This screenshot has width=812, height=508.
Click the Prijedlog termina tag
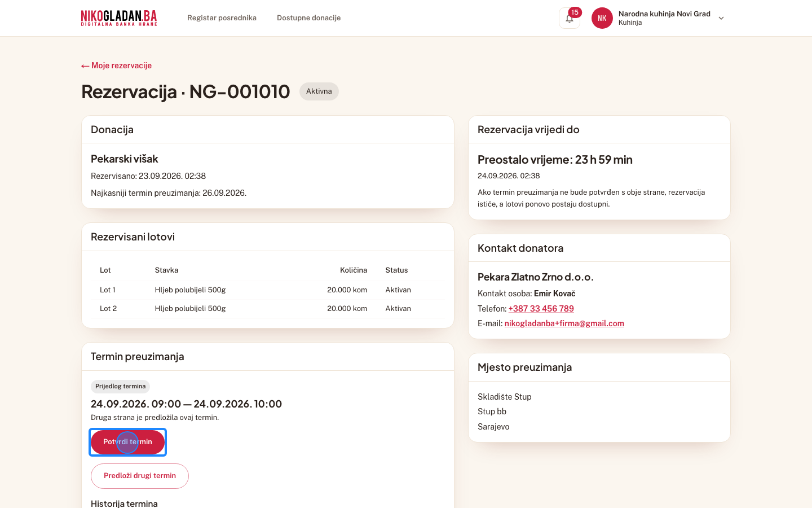(120, 387)
